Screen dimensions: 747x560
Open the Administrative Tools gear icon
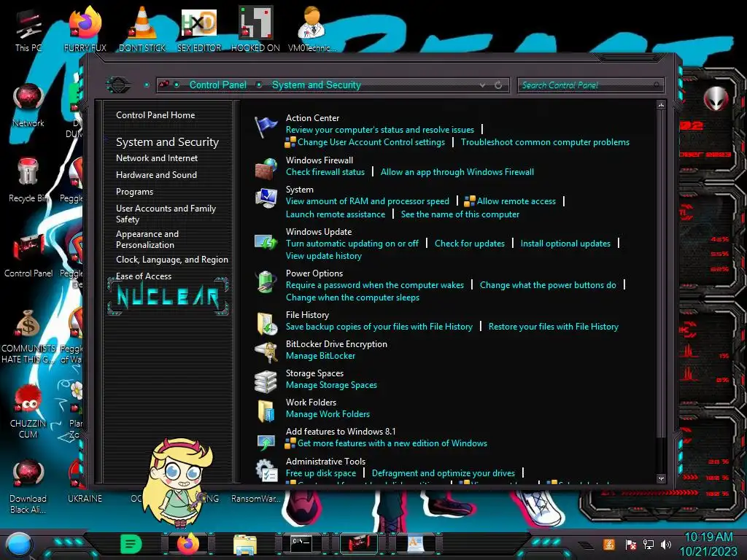click(266, 470)
